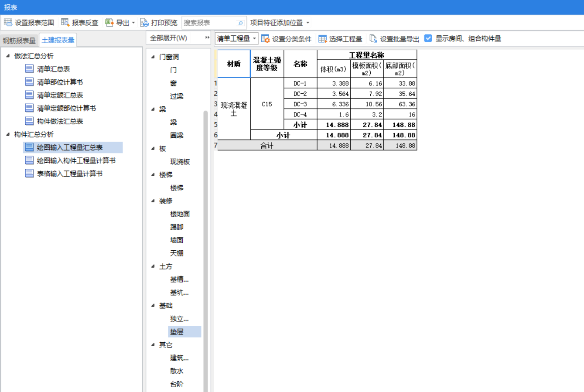Collapse the 装修 category
584x392 pixels.
pyautogui.click(x=153, y=201)
